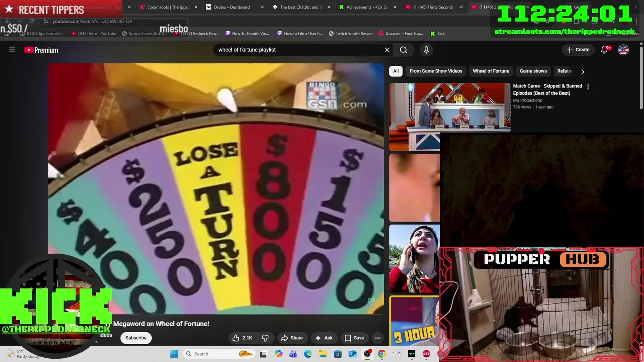This screenshot has height=362, width=644.
Task: Open the Intro - YouTube bookmark
Action: (94, 33)
